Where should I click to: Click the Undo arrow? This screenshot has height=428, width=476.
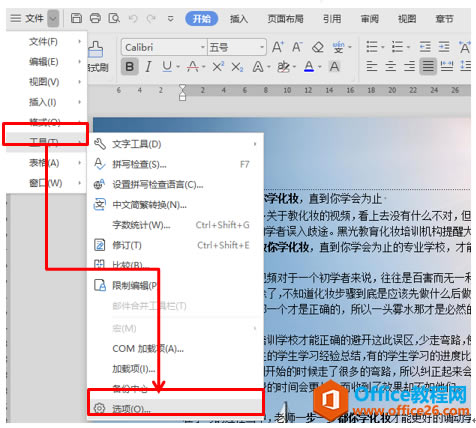coord(133,18)
